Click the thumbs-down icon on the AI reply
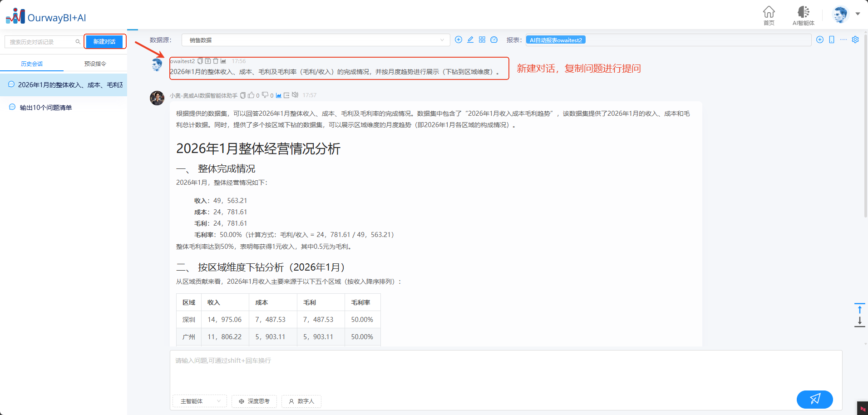This screenshot has width=868, height=415. 265,95
